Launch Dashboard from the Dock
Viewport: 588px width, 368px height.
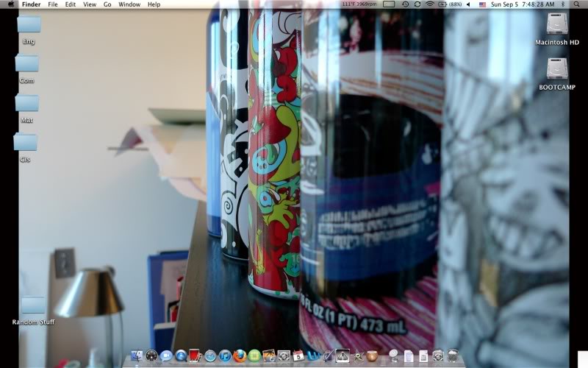coord(151,355)
